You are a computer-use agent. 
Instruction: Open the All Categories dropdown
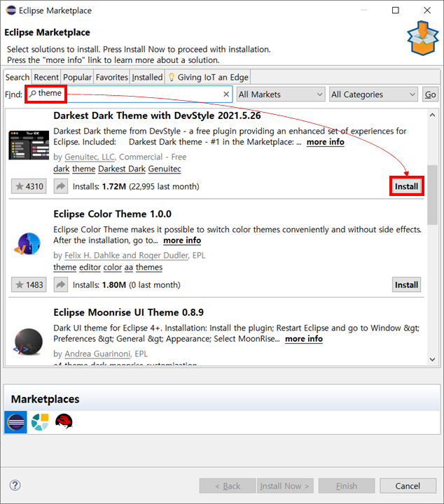(373, 94)
